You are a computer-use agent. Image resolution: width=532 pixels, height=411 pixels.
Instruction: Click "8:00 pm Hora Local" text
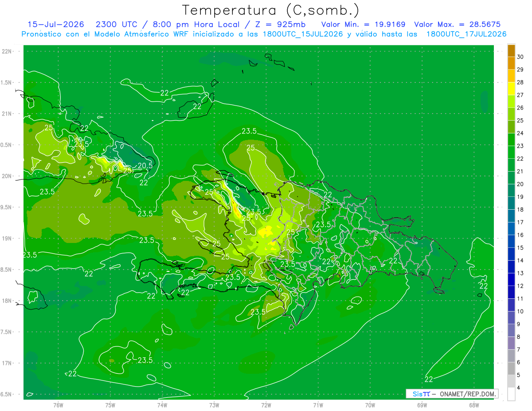(196, 24)
